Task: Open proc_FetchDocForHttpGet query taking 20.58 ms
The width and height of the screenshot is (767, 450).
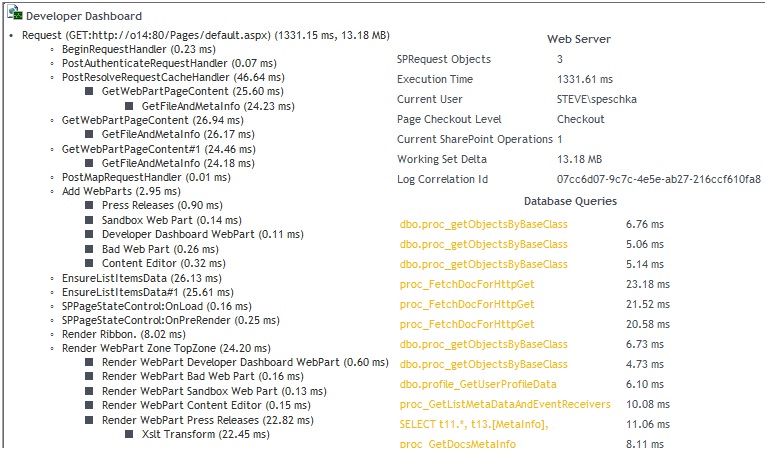Action: (x=467, y=324)
